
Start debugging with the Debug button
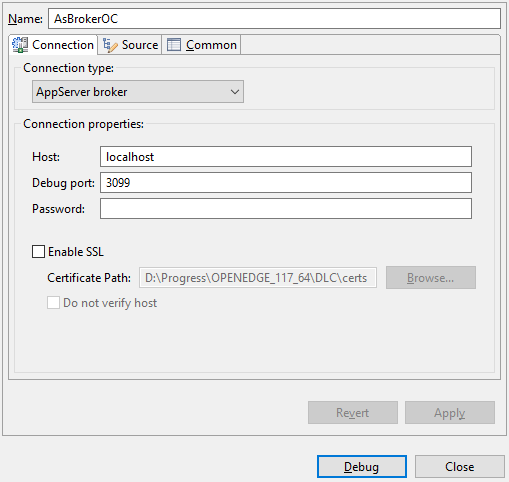point(362,467)
